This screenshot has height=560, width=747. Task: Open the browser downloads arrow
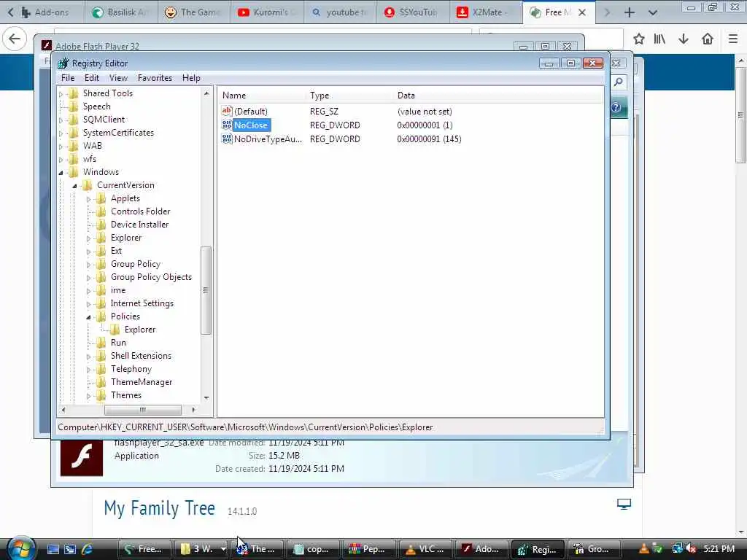pyautogui.click(x=684, y=39)
